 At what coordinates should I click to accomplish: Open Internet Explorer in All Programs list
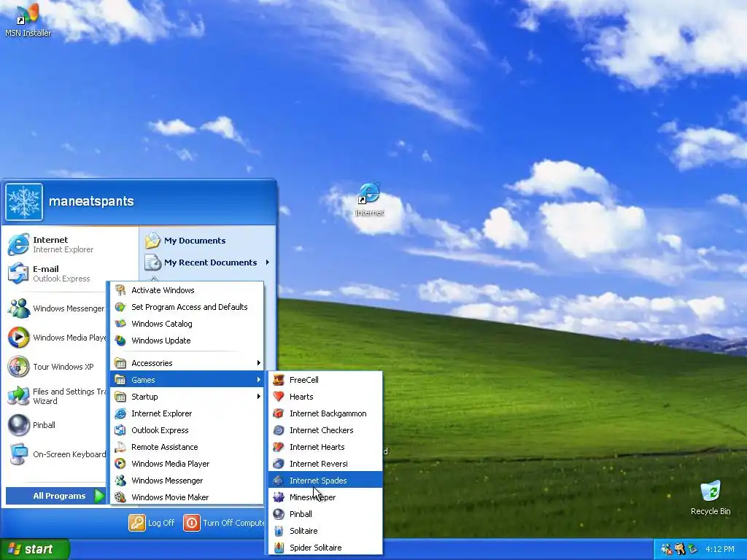point(187,413)
